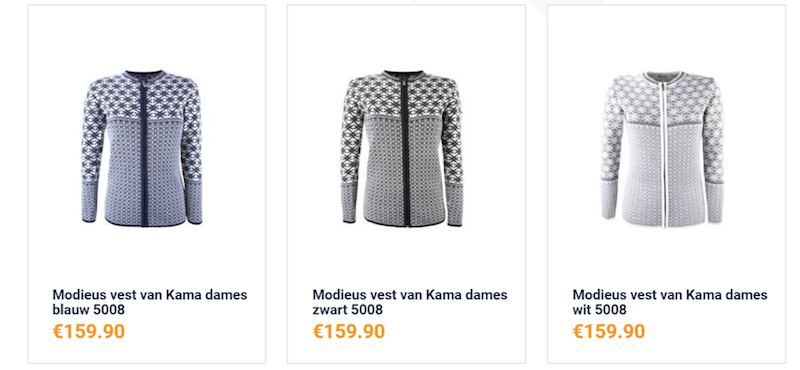This screenshot has width=800, height=370.
Task: Click the word 'zwart' in the second product title
Action: tap(330, 310)
